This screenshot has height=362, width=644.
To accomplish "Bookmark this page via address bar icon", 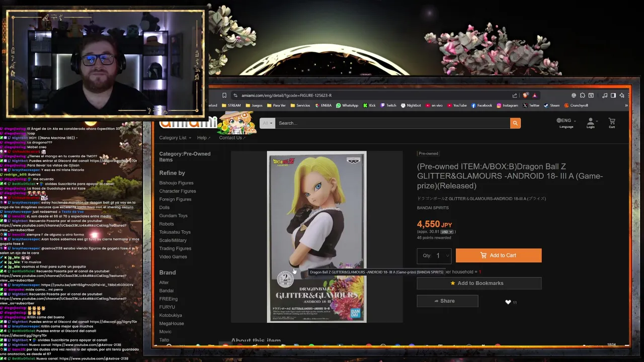I will [x=224, y=95].
